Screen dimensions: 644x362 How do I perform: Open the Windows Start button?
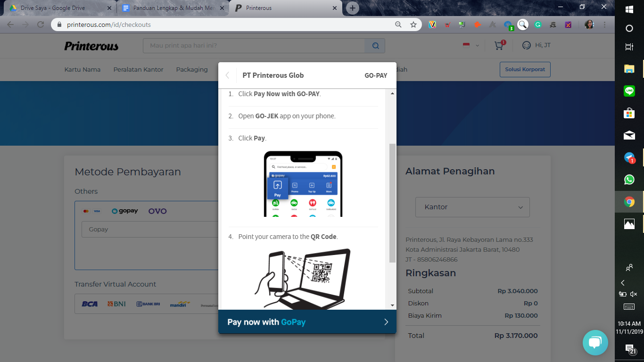(629, 9)
